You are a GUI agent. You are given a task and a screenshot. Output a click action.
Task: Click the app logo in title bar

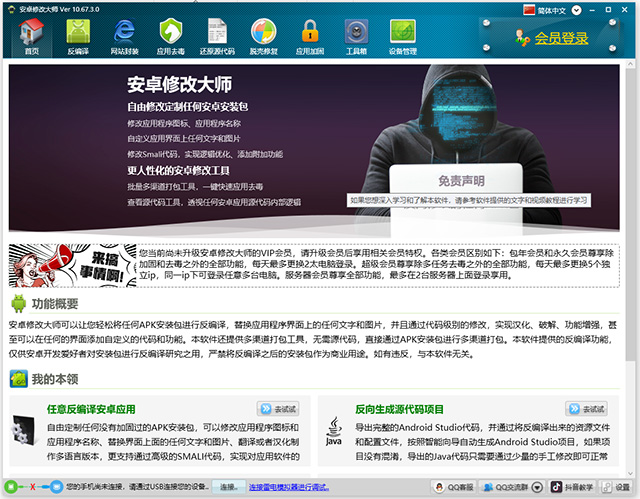11,9
